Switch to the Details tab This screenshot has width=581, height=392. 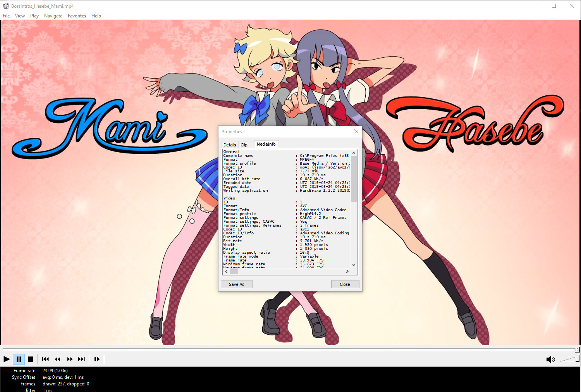click(x=230, y=145)
